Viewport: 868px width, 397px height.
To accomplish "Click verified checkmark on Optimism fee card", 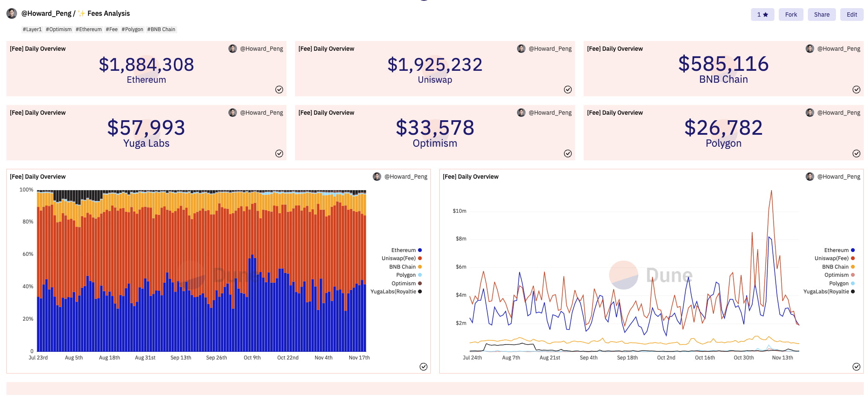I will coord(567,154).
